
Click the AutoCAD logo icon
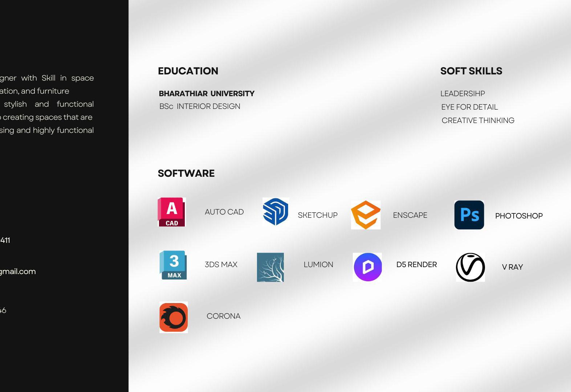click(x=172, y=212)
